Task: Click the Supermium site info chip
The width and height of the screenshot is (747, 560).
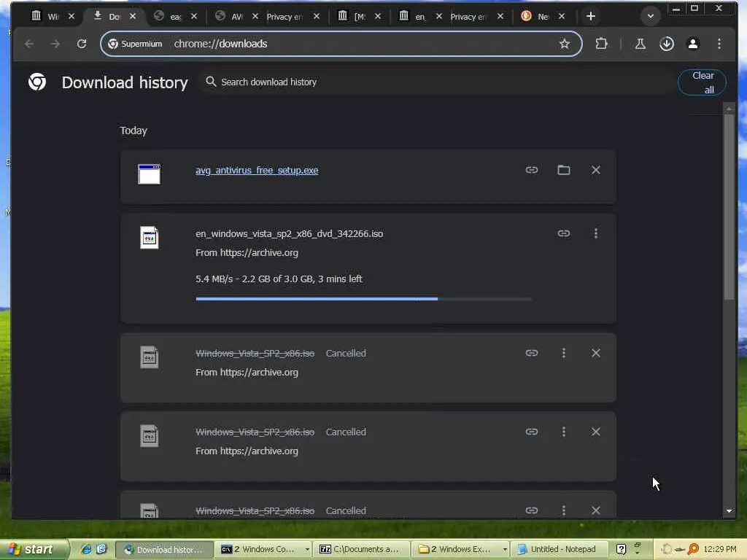Action: click(135, 44)
